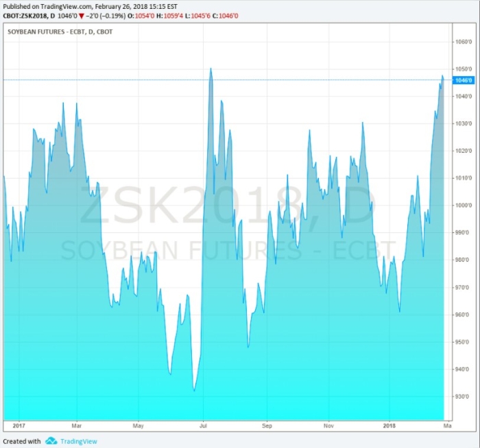Click the 940'0 price axis label

[x=462, y=369]
